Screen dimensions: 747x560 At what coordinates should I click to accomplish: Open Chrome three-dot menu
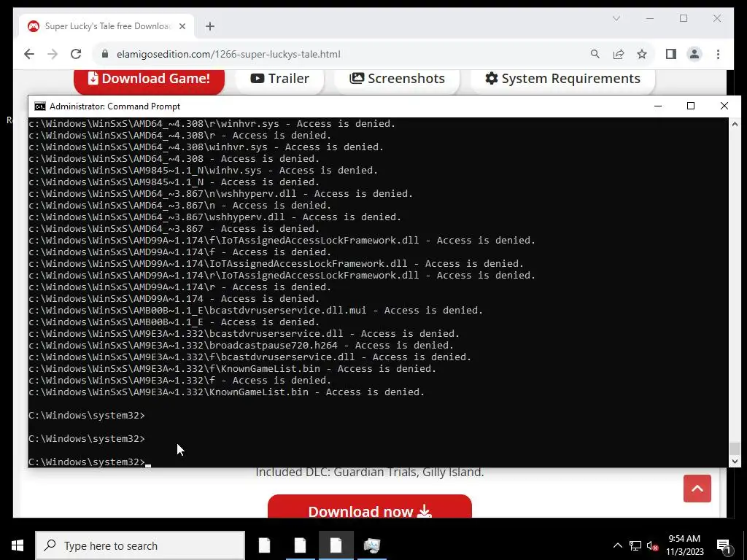(718, 54)
